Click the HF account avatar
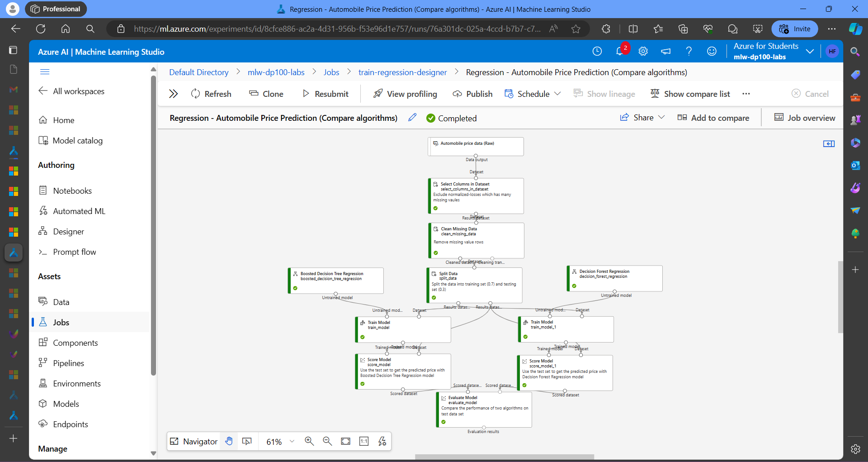This screenshot has height=462, width=868. (832, 52)
